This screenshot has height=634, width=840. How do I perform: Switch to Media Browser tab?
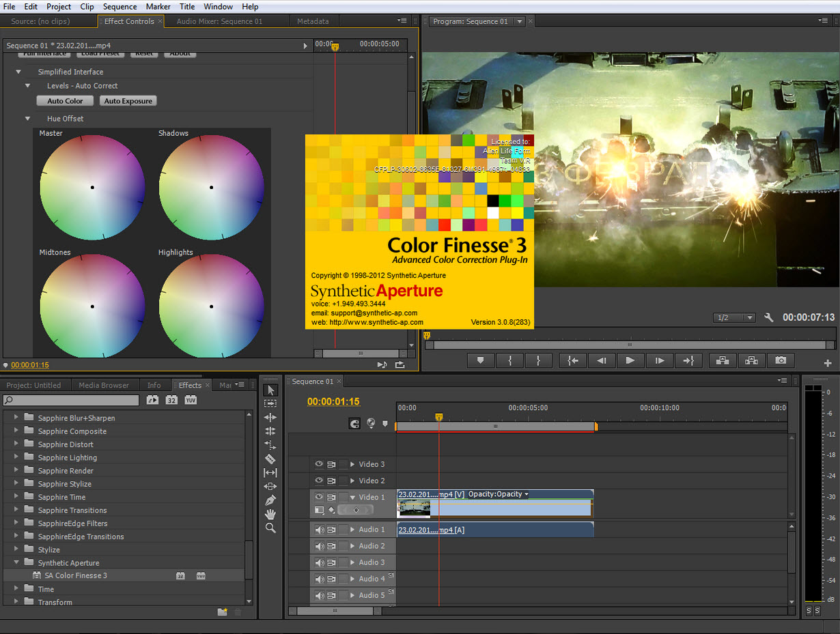pos(104,385)
